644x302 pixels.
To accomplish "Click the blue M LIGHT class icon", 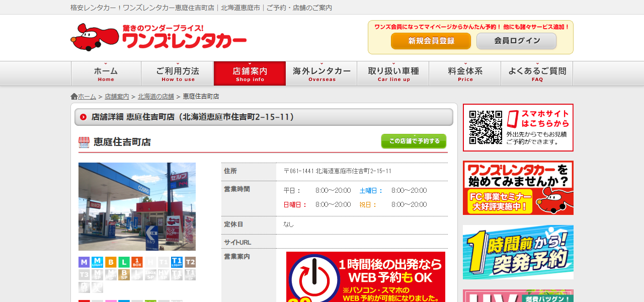I will click(97, 262).
